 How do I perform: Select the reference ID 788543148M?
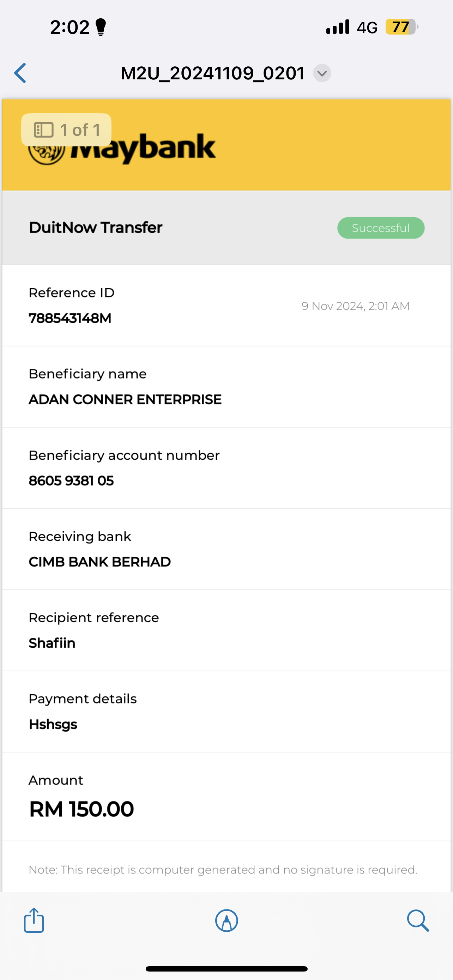point(70,318)
